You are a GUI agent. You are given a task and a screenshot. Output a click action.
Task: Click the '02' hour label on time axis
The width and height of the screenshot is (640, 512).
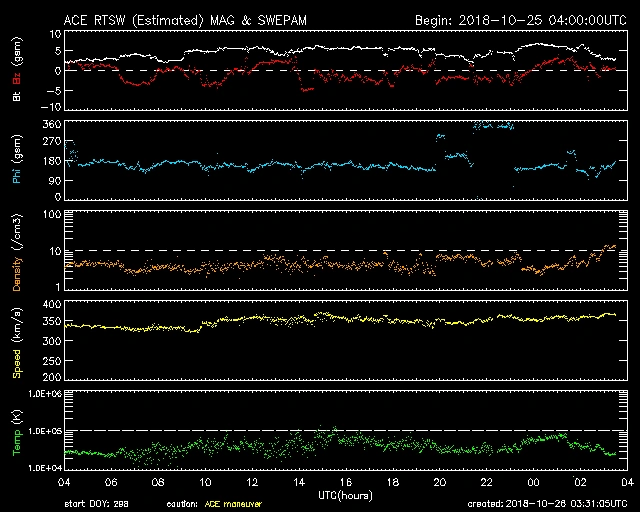pyautogui.click(x=580, y=483)
